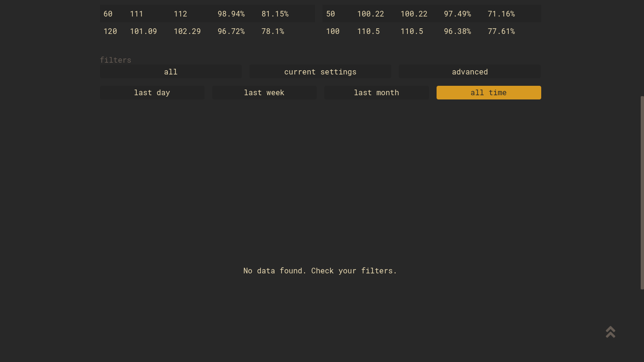Select the row starting with 60

(x=107, y=14)
